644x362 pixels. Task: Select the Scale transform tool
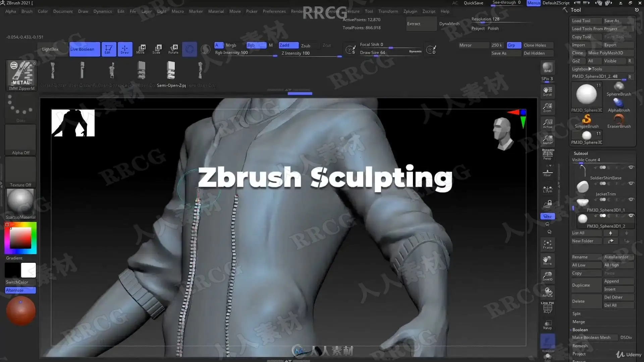click(157, 49)
